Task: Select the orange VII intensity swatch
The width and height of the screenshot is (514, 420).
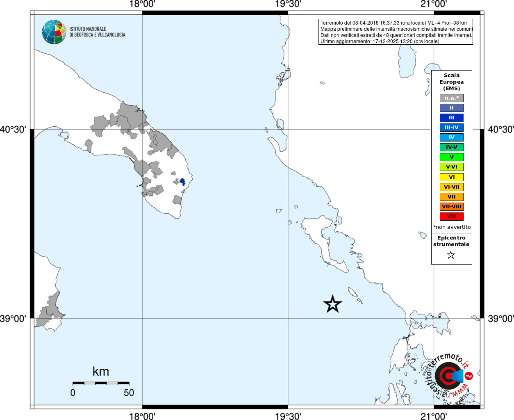Action: 452,197
